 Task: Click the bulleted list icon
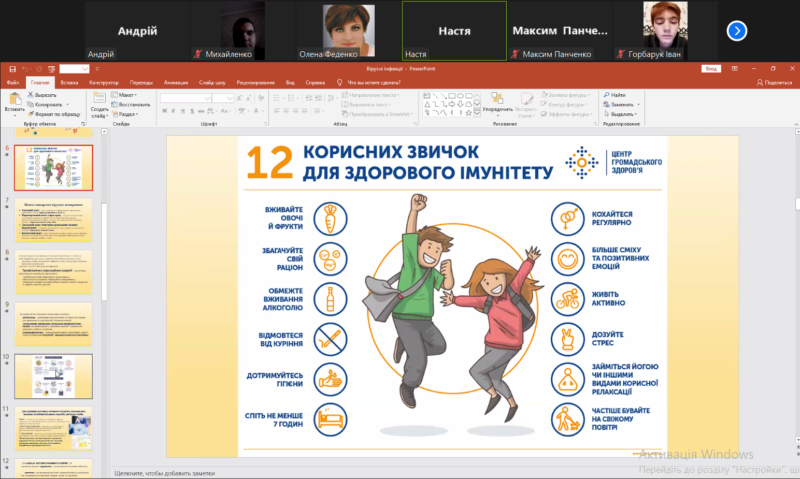(x=277, y=98)
